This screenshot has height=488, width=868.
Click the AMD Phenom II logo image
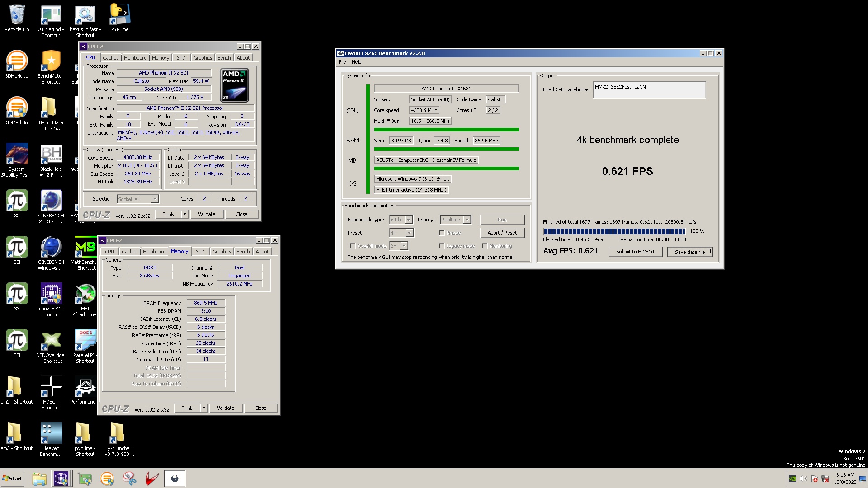click(234, 85)
